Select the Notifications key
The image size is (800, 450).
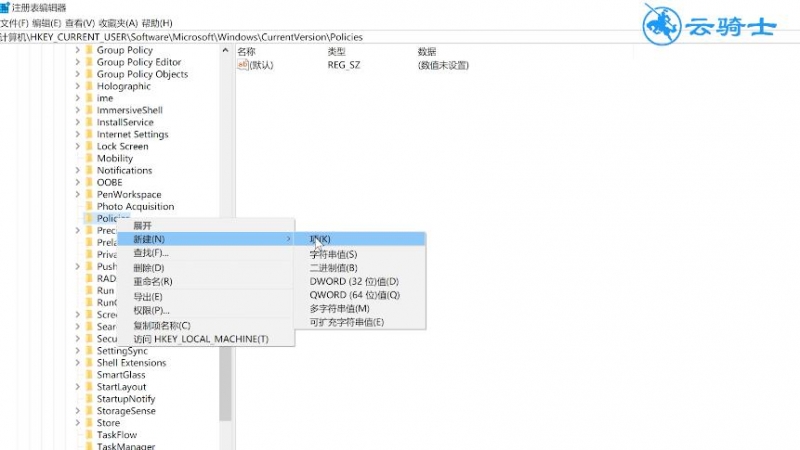pyautogui.click(x=124, y=170)
